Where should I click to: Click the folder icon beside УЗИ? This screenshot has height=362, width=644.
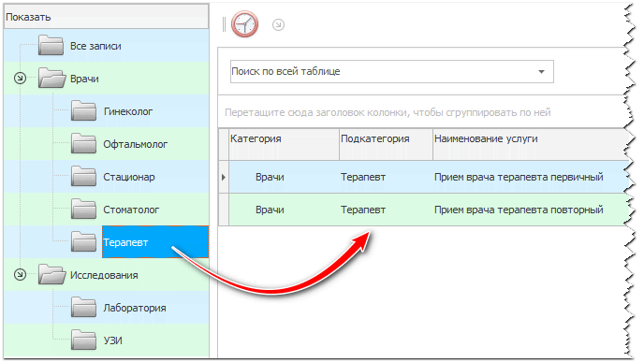tap(84, 340)
